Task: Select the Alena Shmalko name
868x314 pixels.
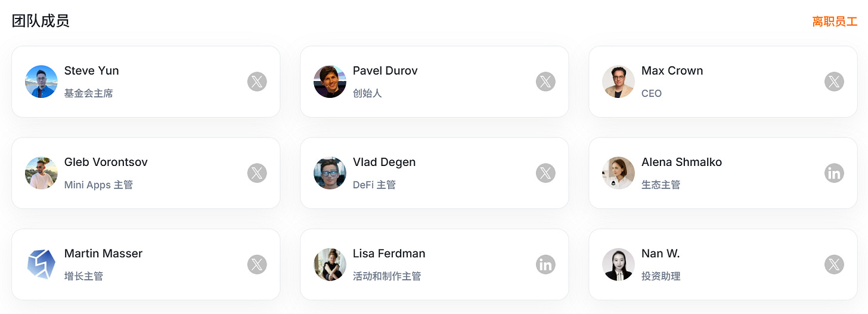Action: point(681,162)
